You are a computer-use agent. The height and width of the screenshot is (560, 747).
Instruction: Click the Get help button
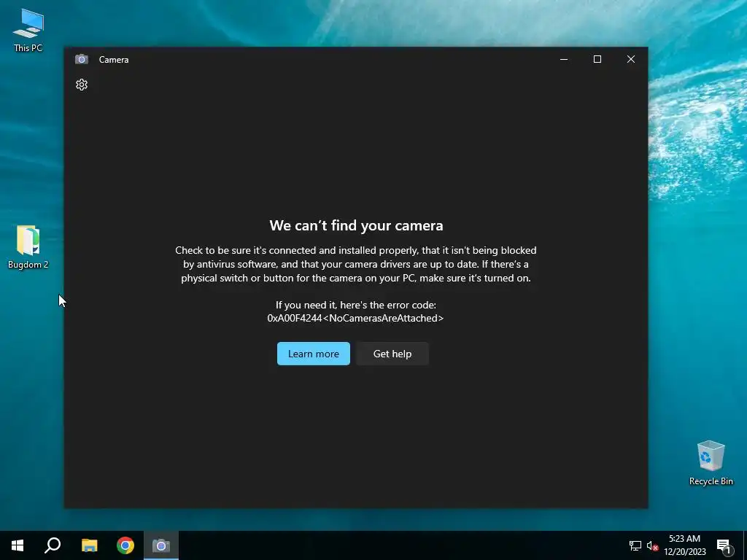click(x=392, y=354)
